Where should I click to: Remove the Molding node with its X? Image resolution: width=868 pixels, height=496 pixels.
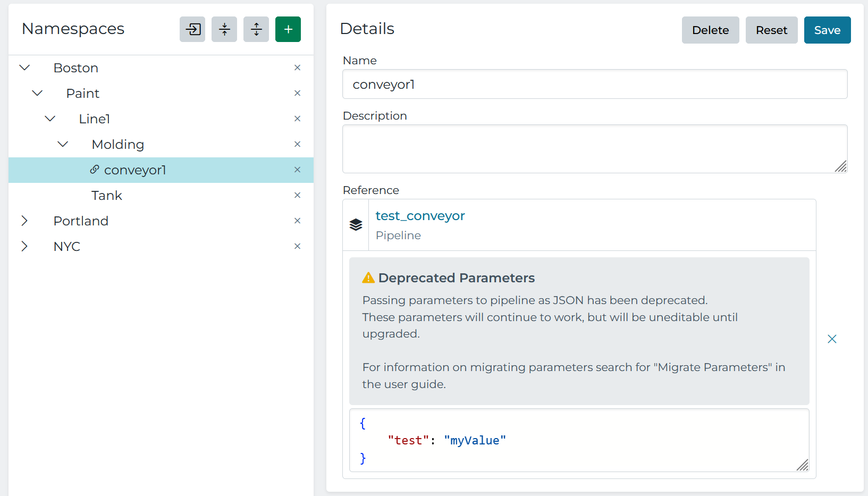coord(298,144)
